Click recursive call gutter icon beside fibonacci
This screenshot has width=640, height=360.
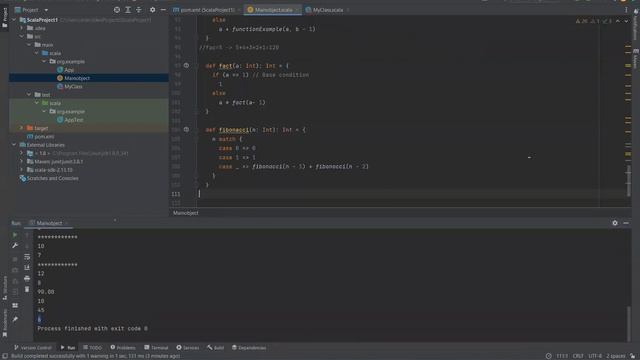[x=186, y=129]
